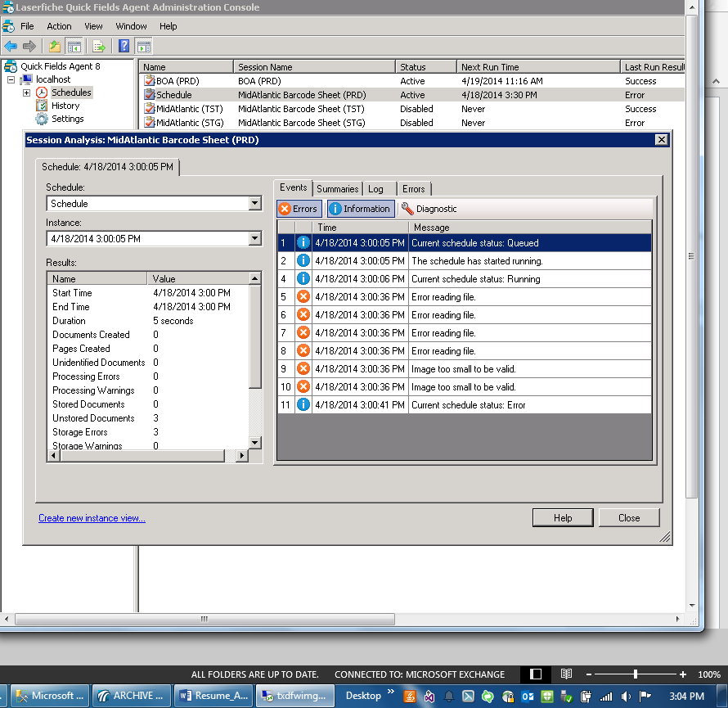Viewport: 728px width, 708px height.
Task: Open the Action menu
Action: click(59, 26)
